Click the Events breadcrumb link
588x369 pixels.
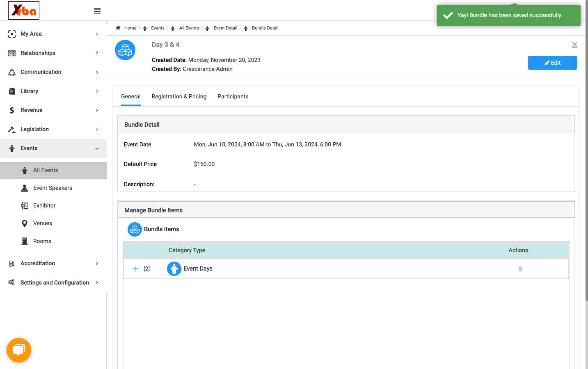point(158,28)
